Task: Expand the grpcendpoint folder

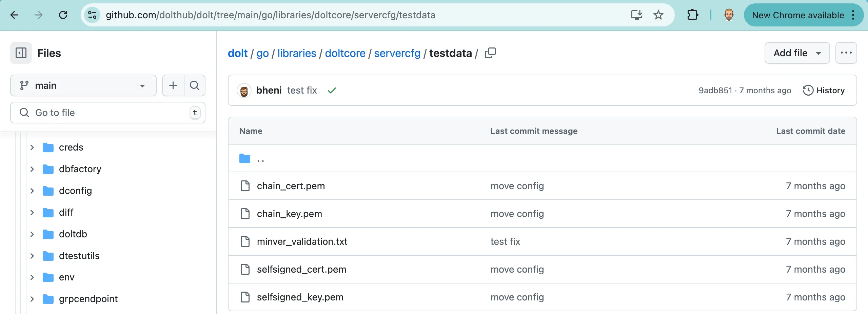Action: pyautogui.click(x=32, y=299)
